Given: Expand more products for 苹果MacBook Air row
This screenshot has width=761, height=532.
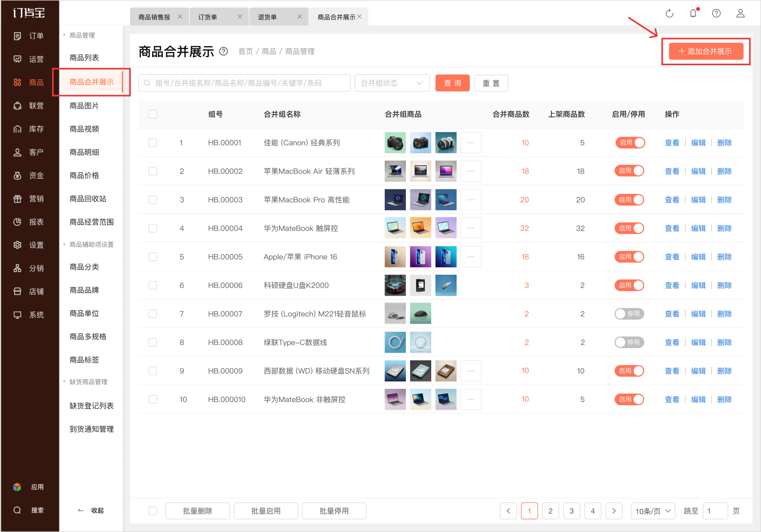Looking at the screenshot, I should pos(471,171).
